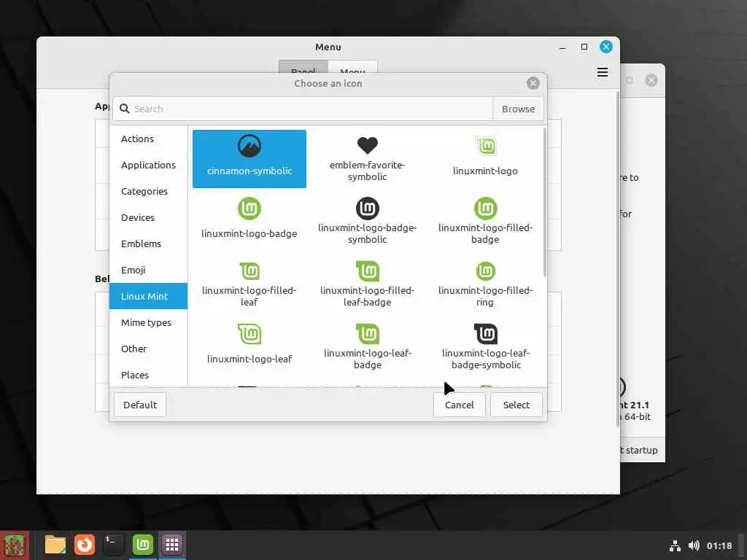This screenshot has height=560, width=747.
Task: Select the Linux Mint category
Action: 149,296
